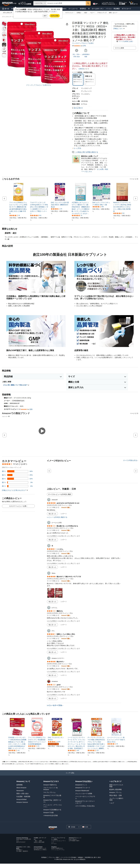Click next arrow in Amazonでの類似ブランド carousel
140x868 pixels.
[136, 435]
